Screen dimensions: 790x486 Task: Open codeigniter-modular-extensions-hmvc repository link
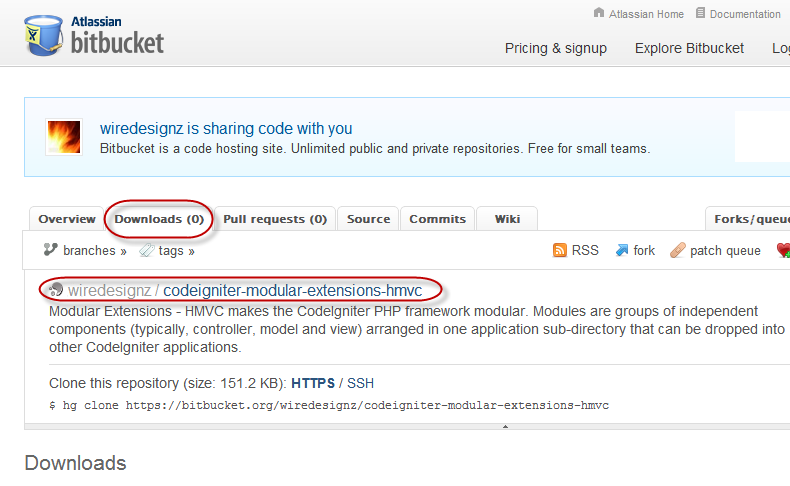pyautogui.click(x=293, y=291)
